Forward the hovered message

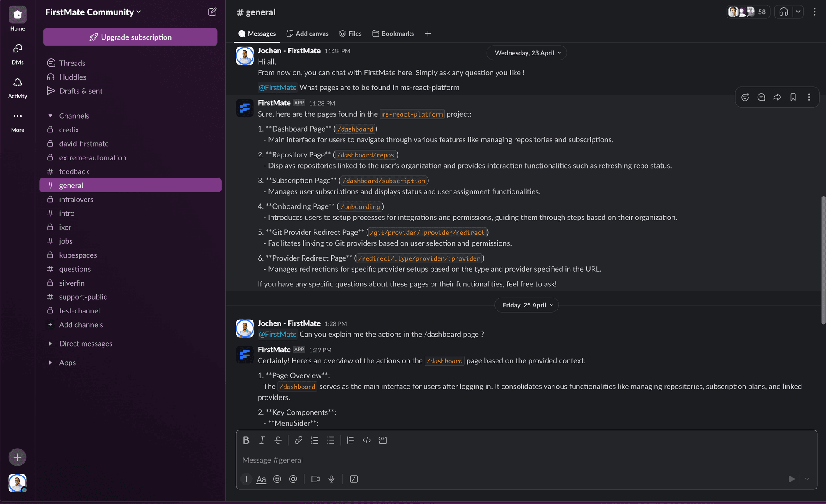(x=777, y=97)
